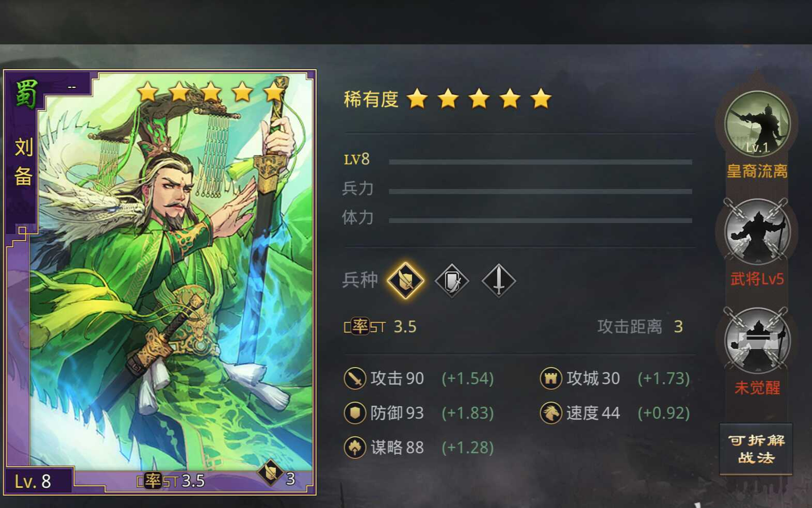This screenshot has height=508, width=812.
Task: Click the 体力 stamina bar
Action: [540, 220]
